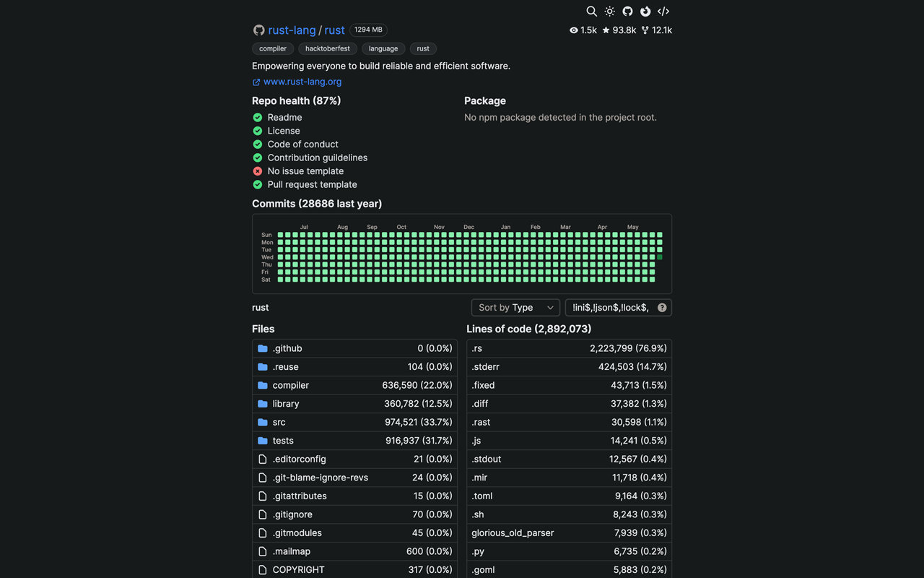Open the search magnifier icon
Screen dimensions: 924x578
tap(592, 12)
